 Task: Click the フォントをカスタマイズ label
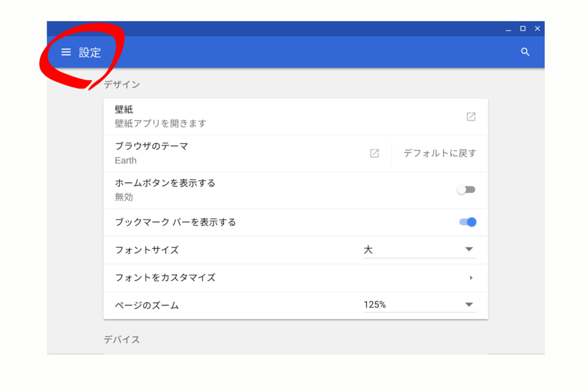tap(165, 278)
